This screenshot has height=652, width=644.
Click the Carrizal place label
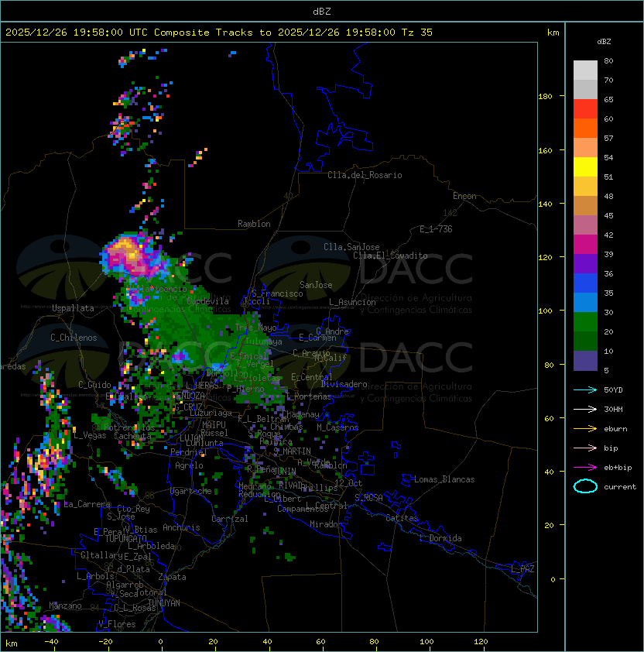coord(229,519)
